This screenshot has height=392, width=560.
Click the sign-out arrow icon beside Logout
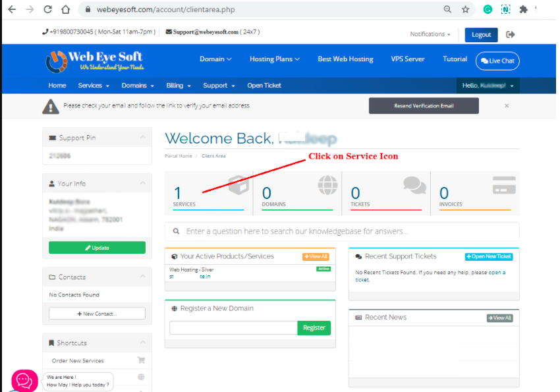point(511,34)
